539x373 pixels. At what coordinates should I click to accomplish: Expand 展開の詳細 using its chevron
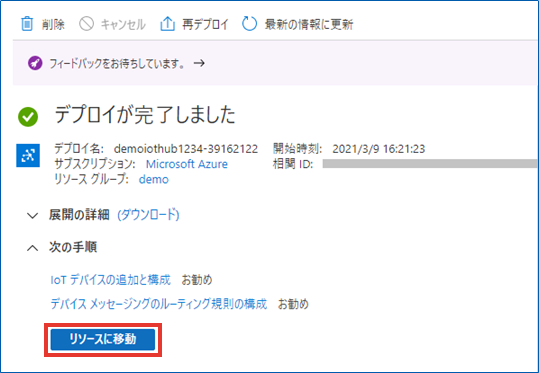pos(33,216)
